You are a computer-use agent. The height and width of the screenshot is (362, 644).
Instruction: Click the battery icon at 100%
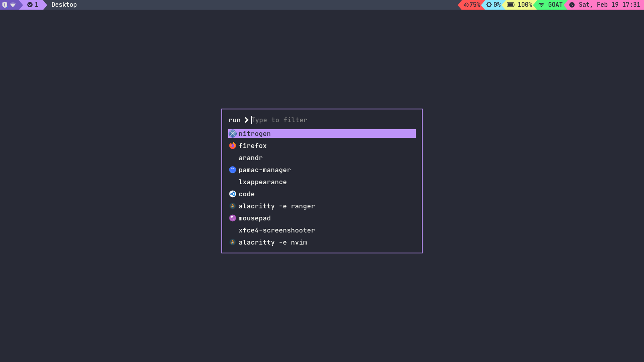click(x=510, y=5)
